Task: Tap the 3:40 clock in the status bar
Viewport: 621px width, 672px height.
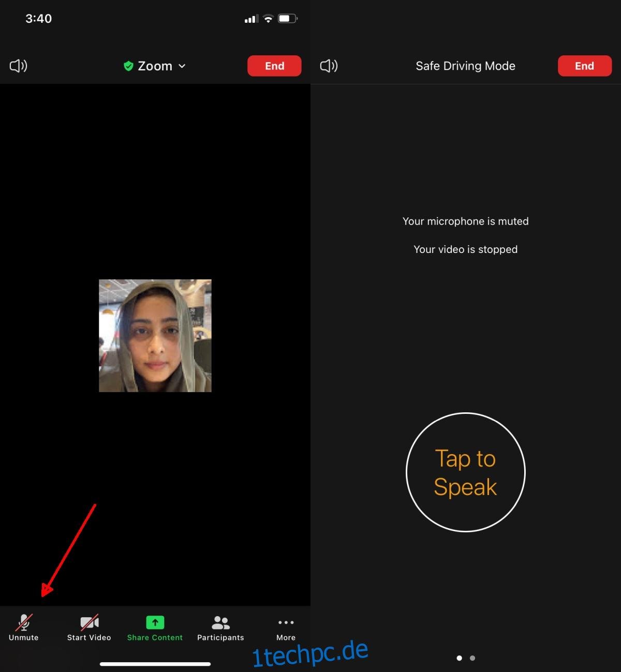Action: point(39,19)
